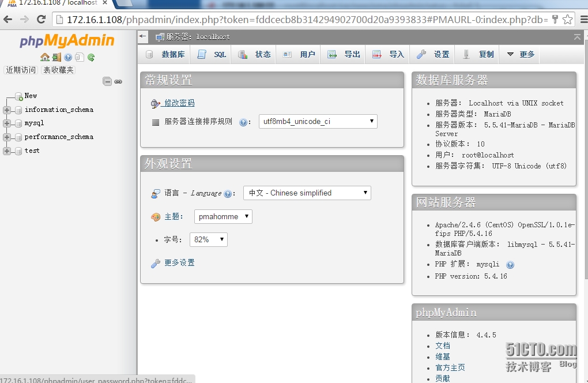Reload the page with browser refresh
The height and width of the screenshot is (383, 588).
(x=42, y=20)
